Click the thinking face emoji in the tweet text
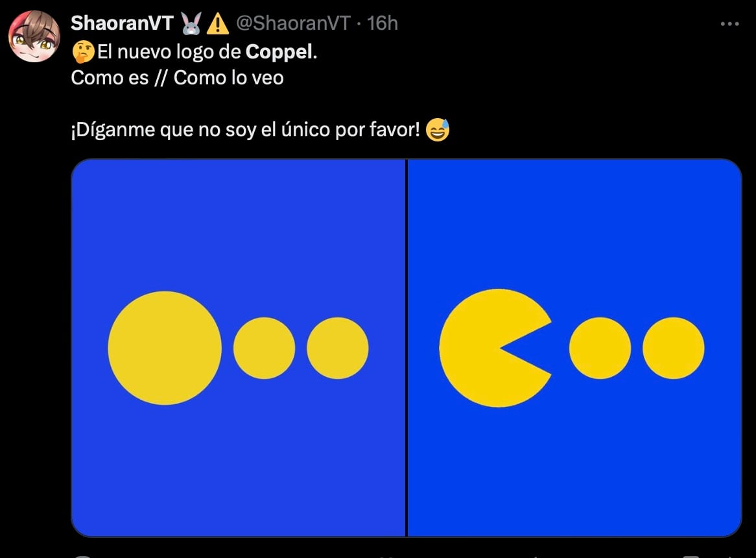Screen dimensions: 756x558 82,51
